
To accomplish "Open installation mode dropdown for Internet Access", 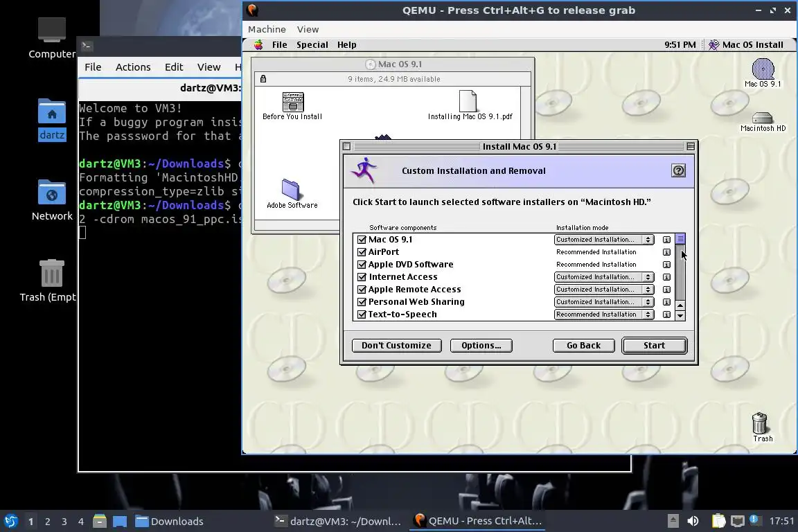I will pyautogui.click(x=603, y=277).
